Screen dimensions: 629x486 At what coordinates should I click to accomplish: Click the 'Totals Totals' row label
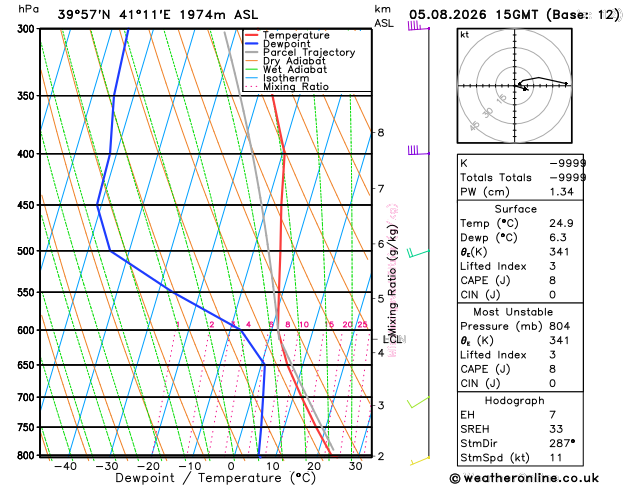pyautogui.click(x=496, y=178)
